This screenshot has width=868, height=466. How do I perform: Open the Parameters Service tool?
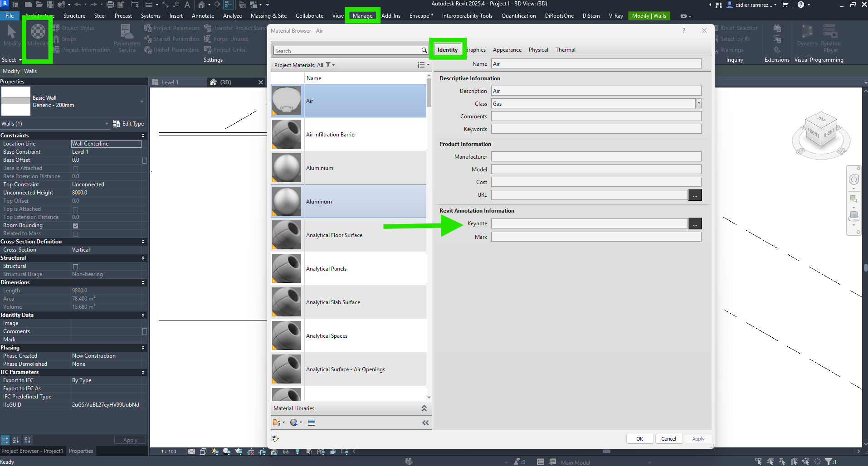click(127, 38)
